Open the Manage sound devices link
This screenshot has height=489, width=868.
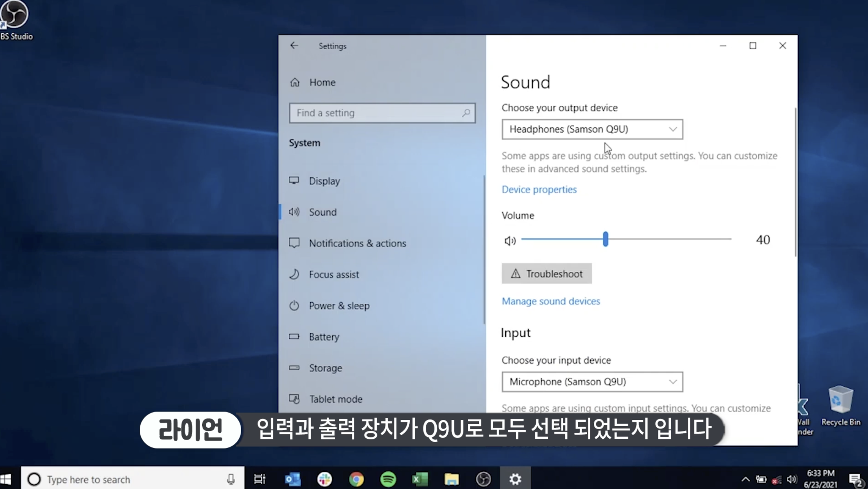[551, 301]
